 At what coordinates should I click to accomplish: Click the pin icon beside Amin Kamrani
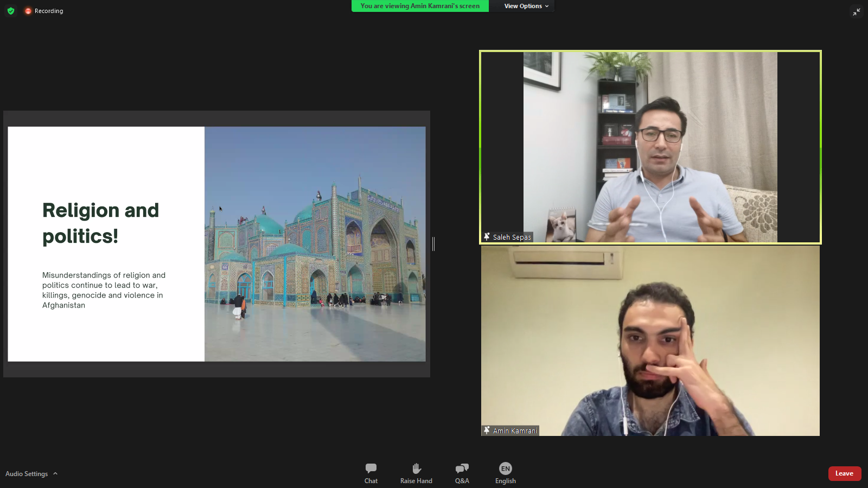pos(487,431)
